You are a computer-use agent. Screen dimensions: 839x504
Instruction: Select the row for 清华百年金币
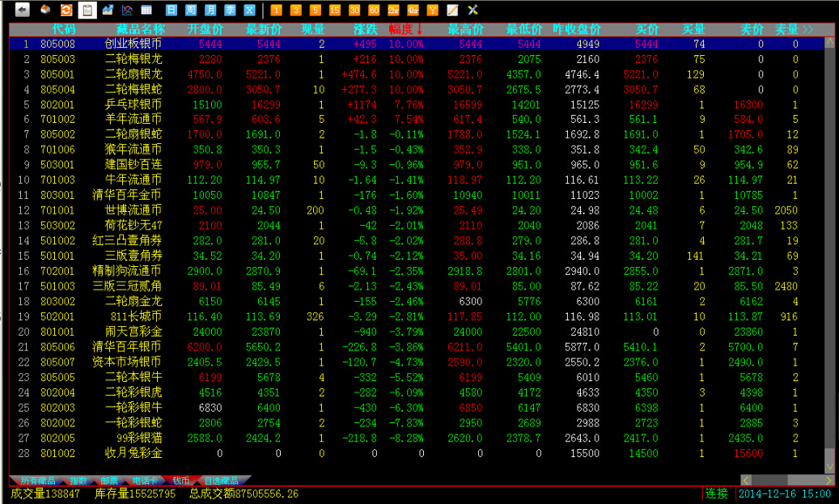pos(417,195)
